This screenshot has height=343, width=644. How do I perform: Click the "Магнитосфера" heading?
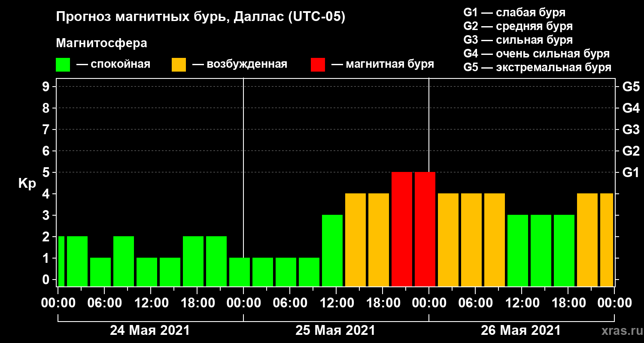click(102, 43)
